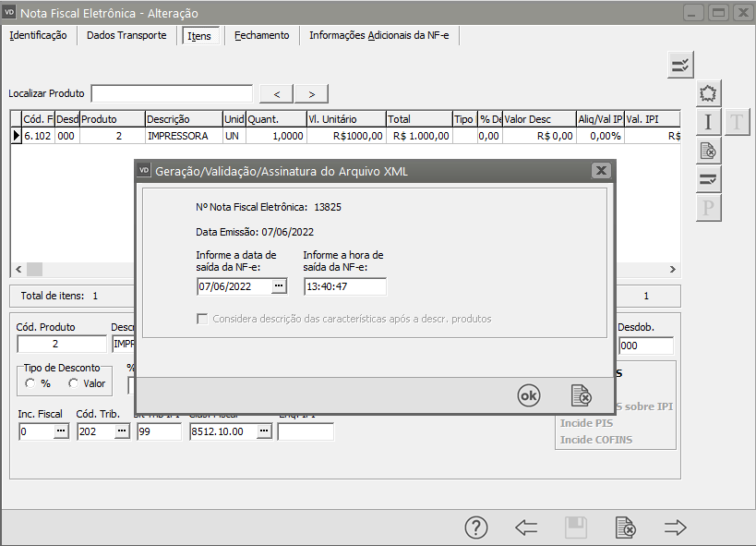This screenshot has height=546, width=756.
Task: Open the Inc. Fiscal lookup button
Action: coord(61,431)
